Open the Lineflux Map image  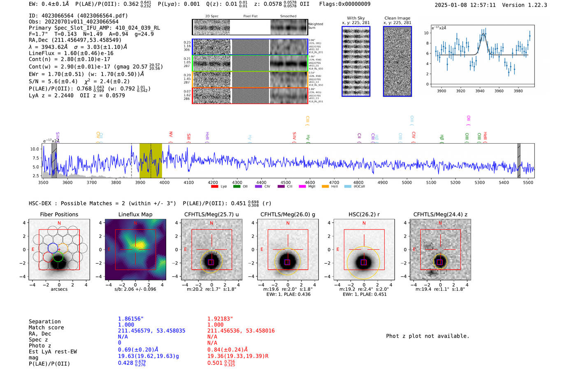click(x=135, y=250)
